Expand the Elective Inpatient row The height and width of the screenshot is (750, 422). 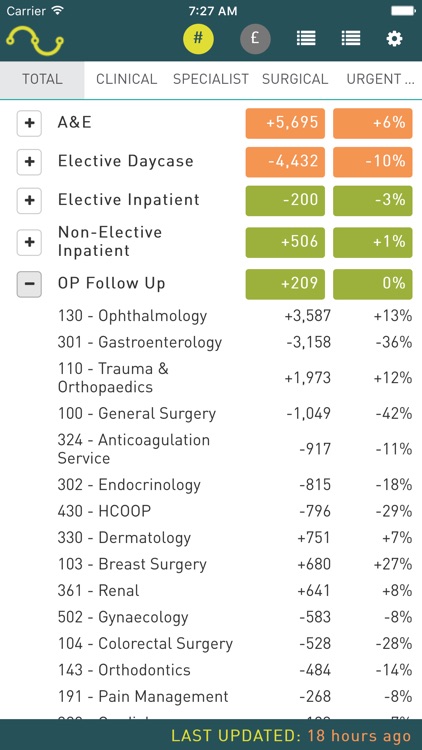[29, 200]
